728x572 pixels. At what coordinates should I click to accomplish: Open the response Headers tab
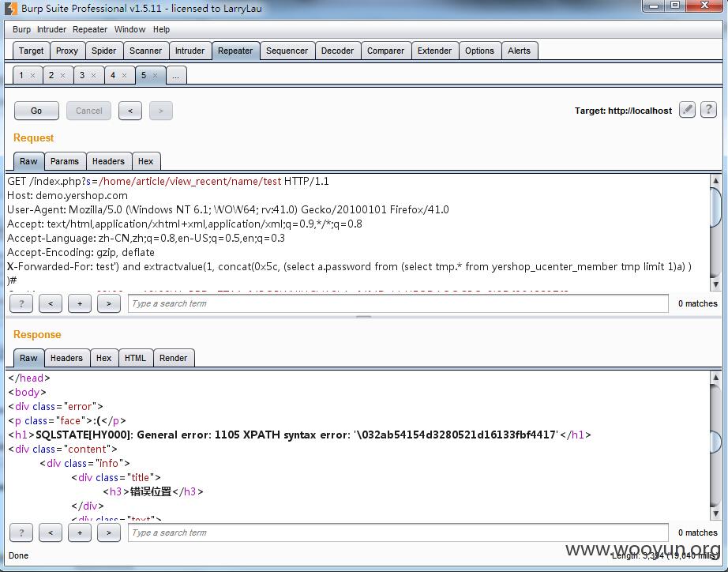coord(66,358)
